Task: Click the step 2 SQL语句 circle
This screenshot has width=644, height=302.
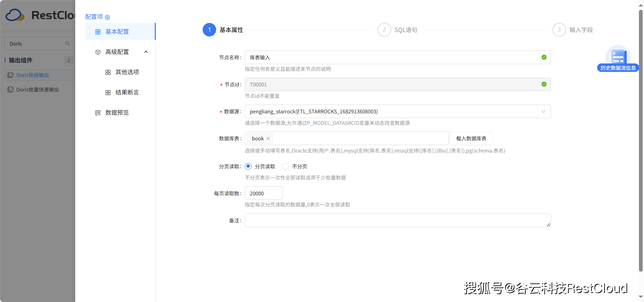Action: (384, 30)
